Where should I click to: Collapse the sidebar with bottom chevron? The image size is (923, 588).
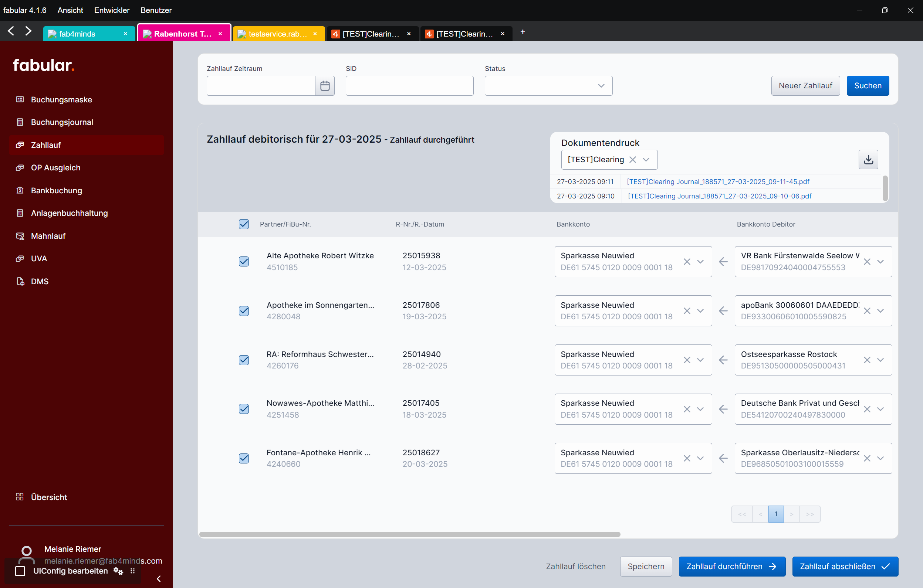(x=159, y=578)
